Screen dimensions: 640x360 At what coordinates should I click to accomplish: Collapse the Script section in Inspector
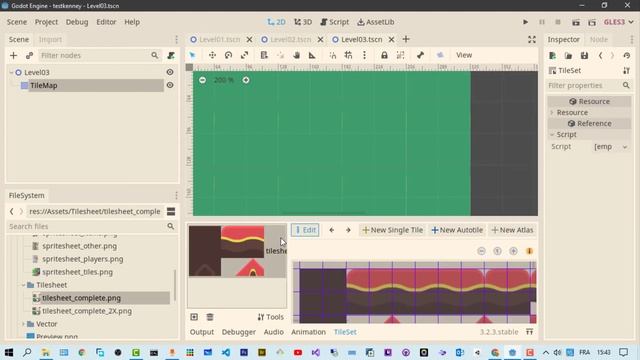pyautogui.click(x=552, y=134)
